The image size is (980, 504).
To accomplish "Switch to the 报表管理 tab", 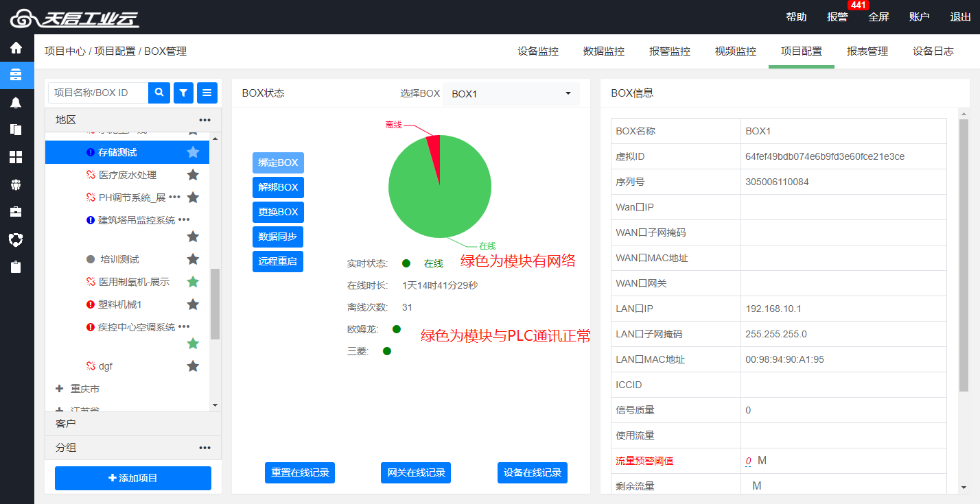I will click(x=867, y=51).
